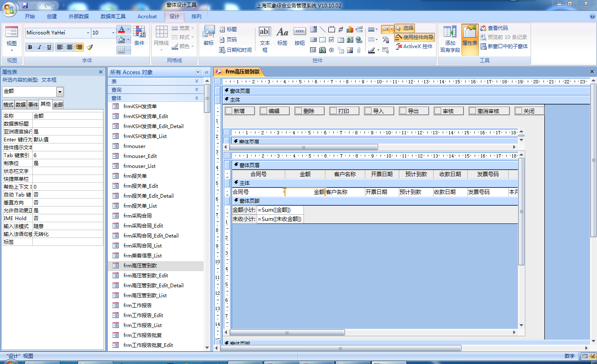Select the hyperlink control icon
This screenshot has height=364, width=597.
click(359, 40)
